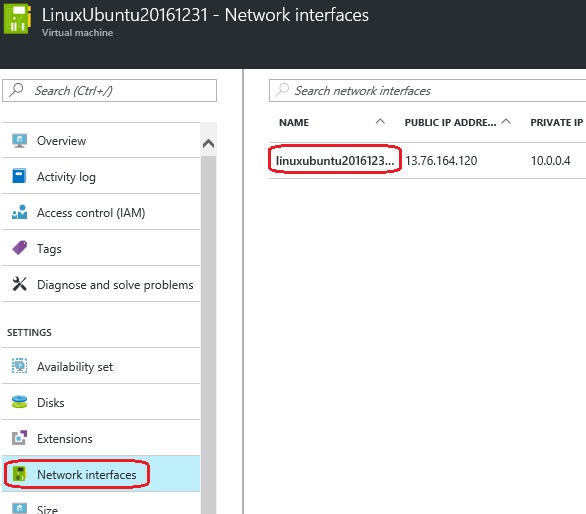Click the green Network interfaces icon
This screenshot has width=586, height=514.
(19, 474)
